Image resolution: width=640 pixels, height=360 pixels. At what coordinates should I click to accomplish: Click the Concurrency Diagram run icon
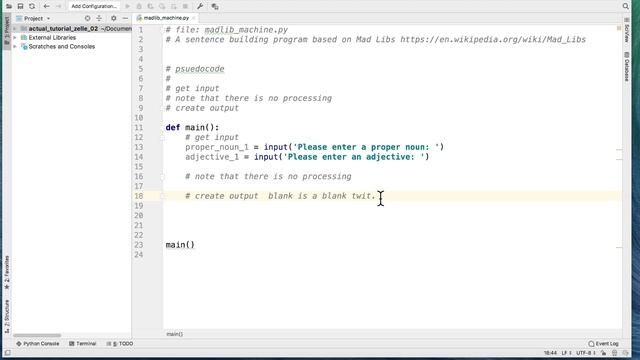(173, 6)
